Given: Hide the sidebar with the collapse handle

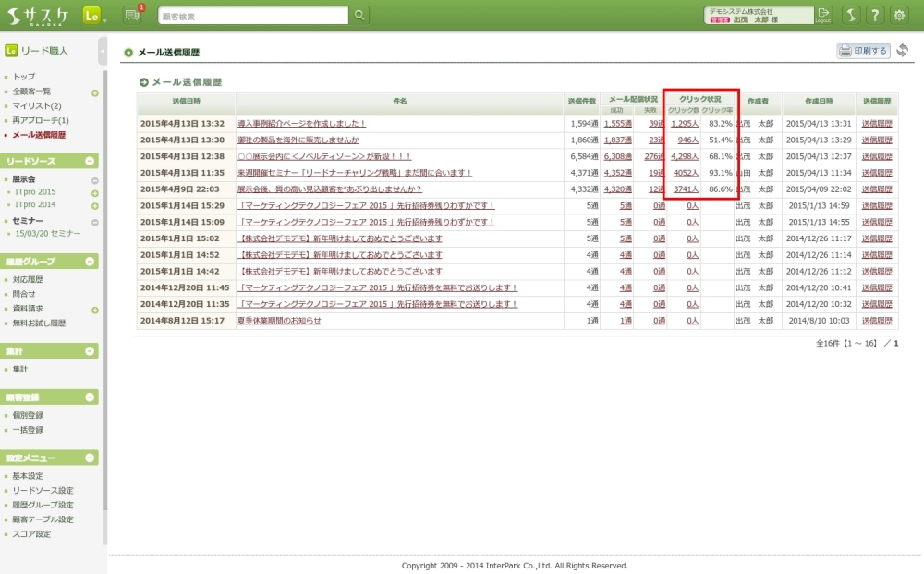Looking at the screenshot, I should coord(102,51).
